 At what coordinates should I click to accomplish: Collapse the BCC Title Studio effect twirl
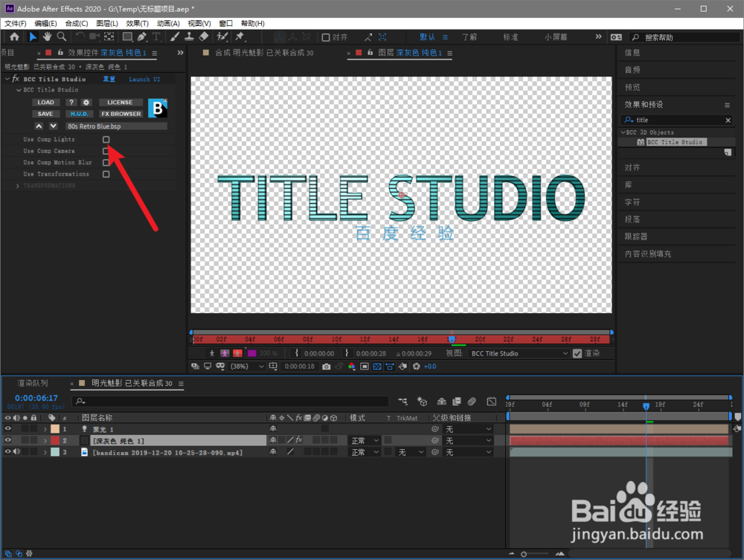click(7, 79)
